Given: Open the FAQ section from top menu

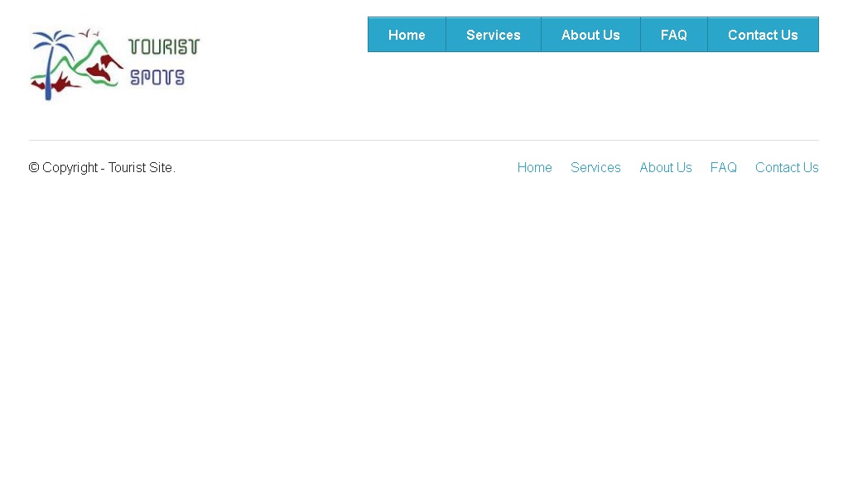Looking at the screenshot, I should point(673,35).
